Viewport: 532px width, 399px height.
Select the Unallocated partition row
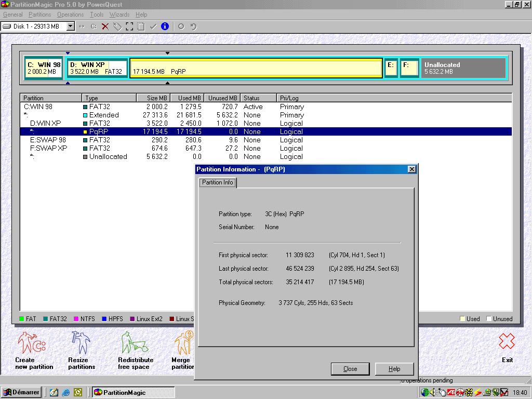(x=265, y=156)
